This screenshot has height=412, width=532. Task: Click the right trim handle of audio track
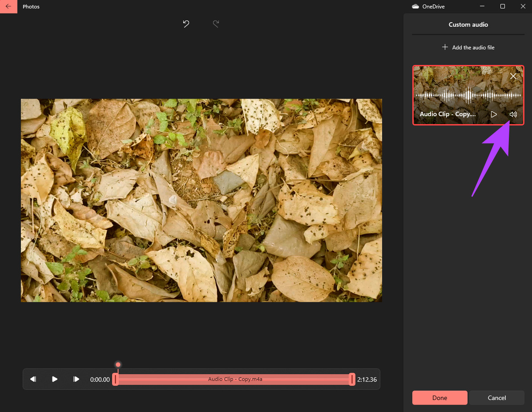pyautogui.click(x=352, y=380)
